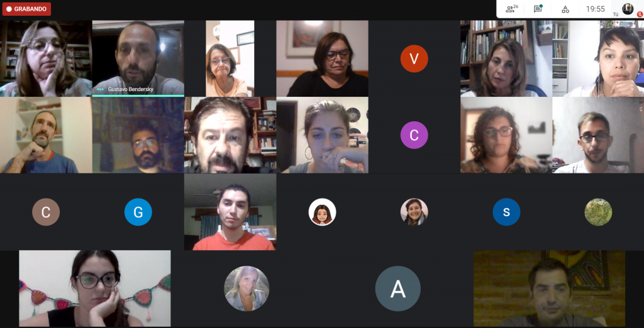Viewport: 644px width, 328px height.
Task: Select the video tile with crochet bunting
Action: point(95,288)
